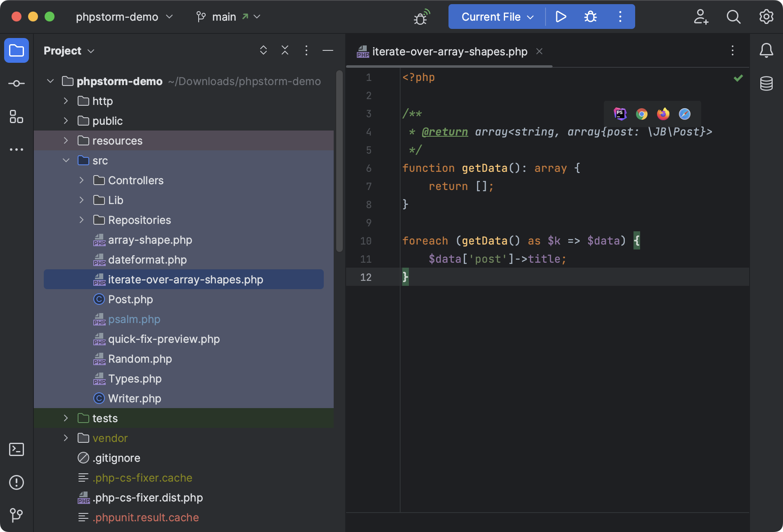The image size is (783, 532).
Task: Open the Current File run configuration dropdown
Action: click(495, 17)
